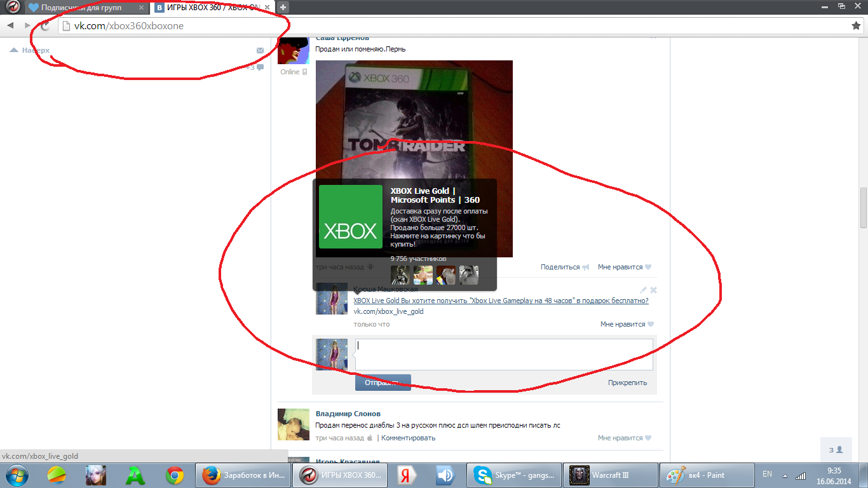868x488 pixels.
Task: Bookmark page with the star icon
Action: click(856, 25)
